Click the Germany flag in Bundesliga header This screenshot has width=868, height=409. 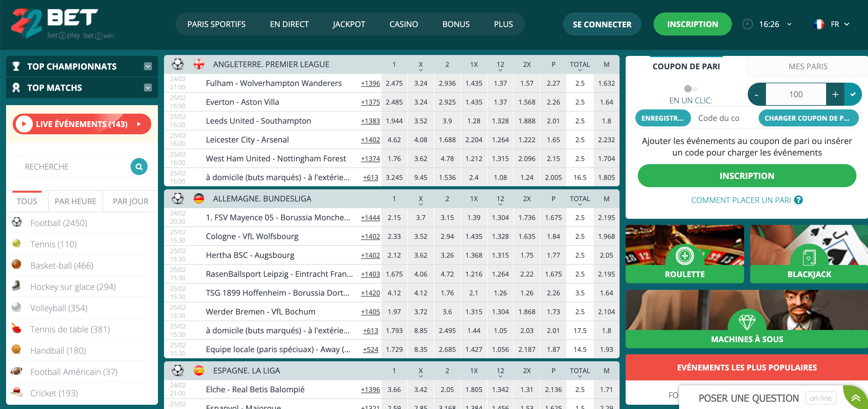coord(199,199)
